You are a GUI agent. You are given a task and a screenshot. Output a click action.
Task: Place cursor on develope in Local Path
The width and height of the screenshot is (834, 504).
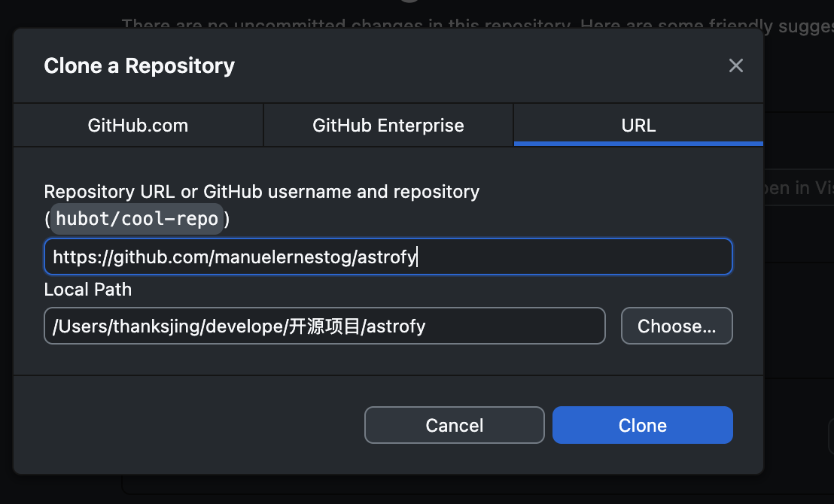244,326
